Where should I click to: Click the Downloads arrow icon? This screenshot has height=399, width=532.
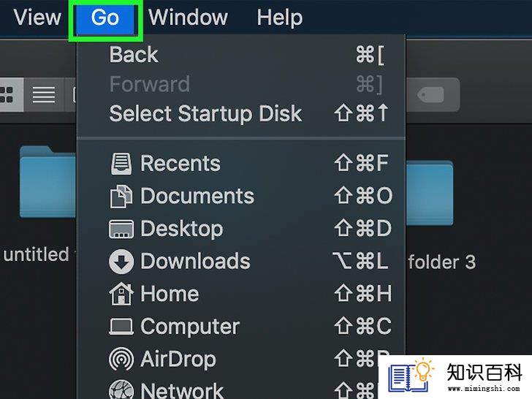tap(121, 262)
